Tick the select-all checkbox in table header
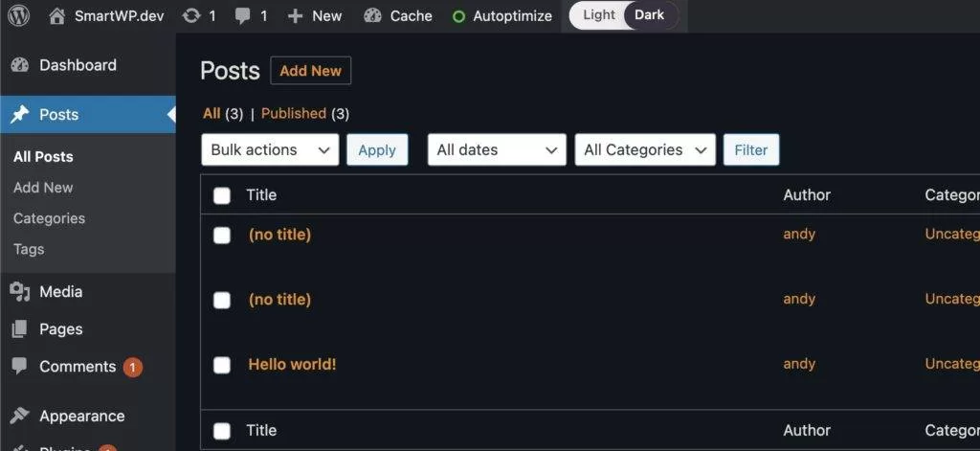 click(222, 195)
